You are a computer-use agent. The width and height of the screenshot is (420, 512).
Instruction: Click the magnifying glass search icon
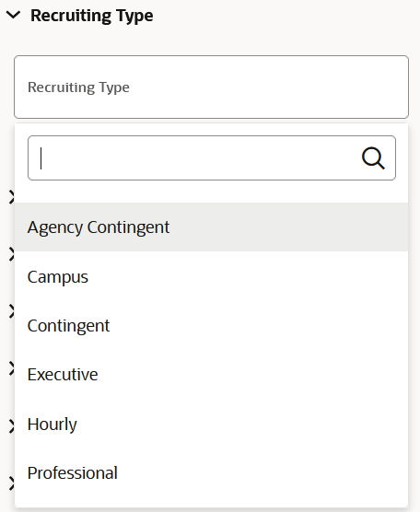373,158
